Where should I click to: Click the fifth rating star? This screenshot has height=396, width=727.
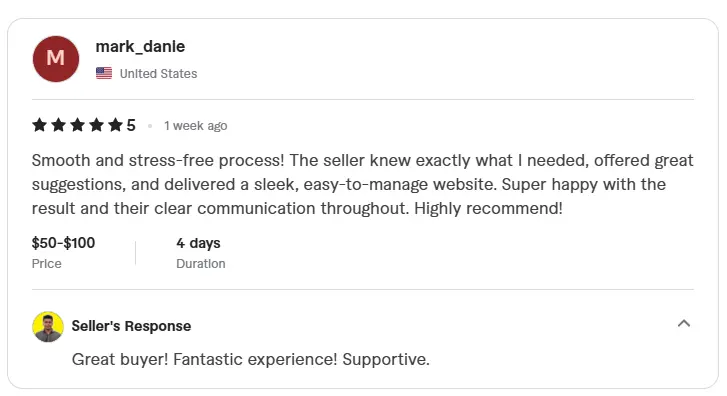115,125
